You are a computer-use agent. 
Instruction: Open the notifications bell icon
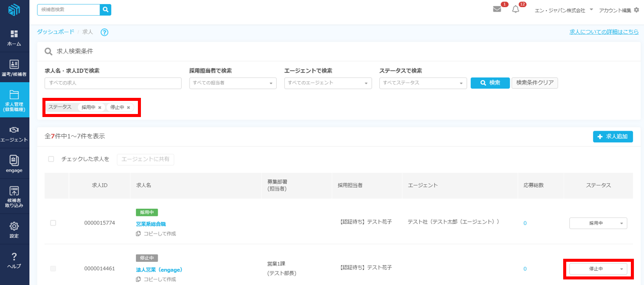(515, 10)
